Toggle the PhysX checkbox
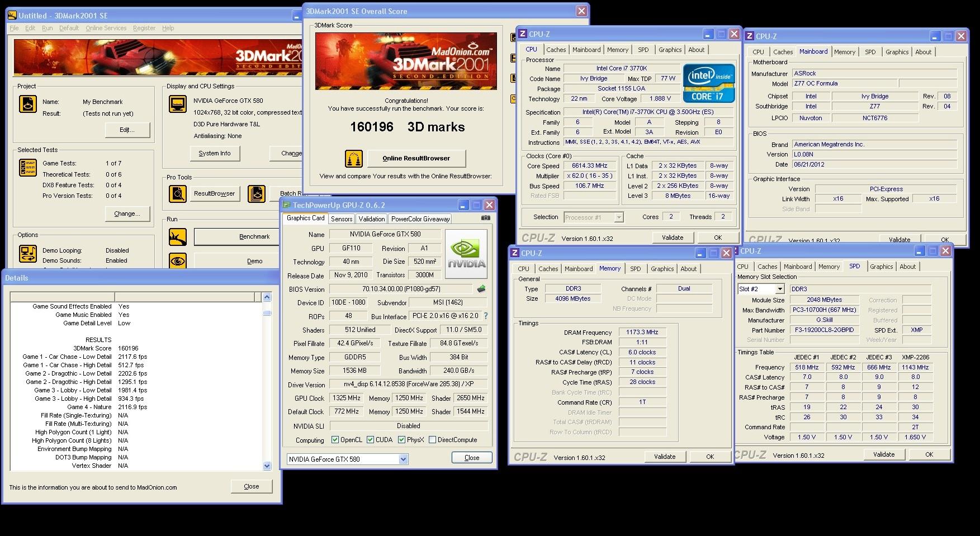 (x=402, y=440)
